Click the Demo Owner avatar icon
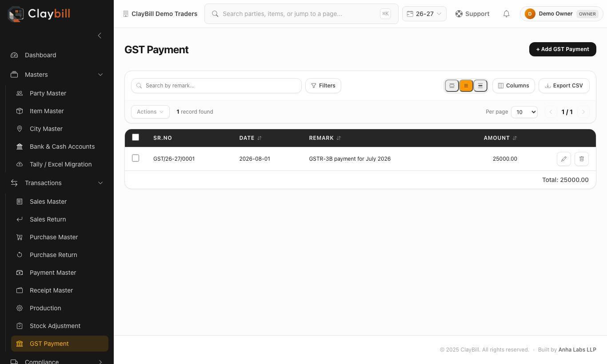Image resolution: width=607 pixels, height=364 pixels. [x=530, y=14]
